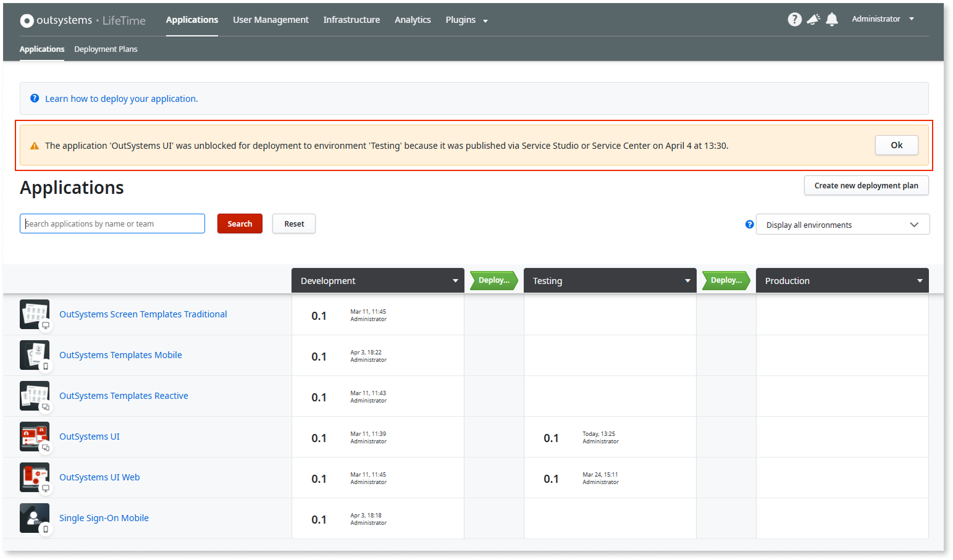
Task: Click the OutSystems UI application icon
Action: pyautogui.click(x=35, y=437)
